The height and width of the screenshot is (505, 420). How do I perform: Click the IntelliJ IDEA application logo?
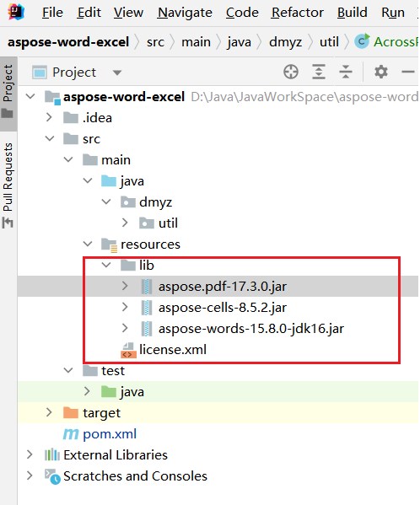pyautogui.click(x=16, y=11)
